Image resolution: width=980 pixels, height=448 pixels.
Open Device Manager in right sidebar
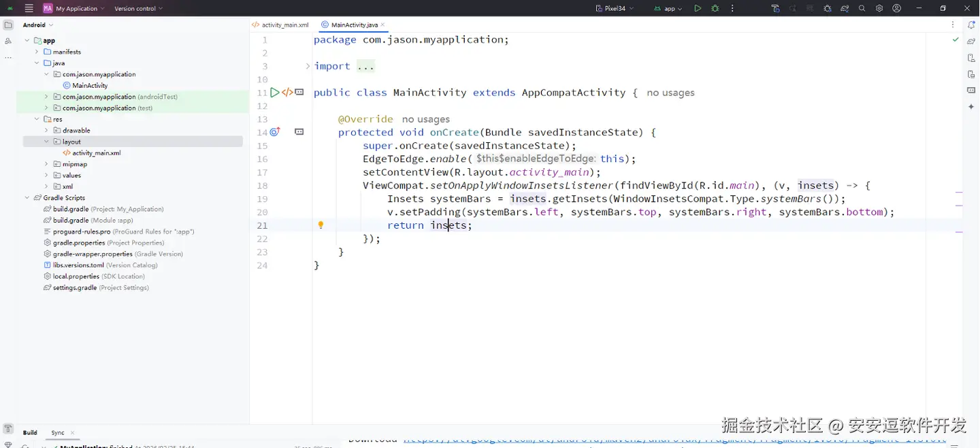coord(971,57)
